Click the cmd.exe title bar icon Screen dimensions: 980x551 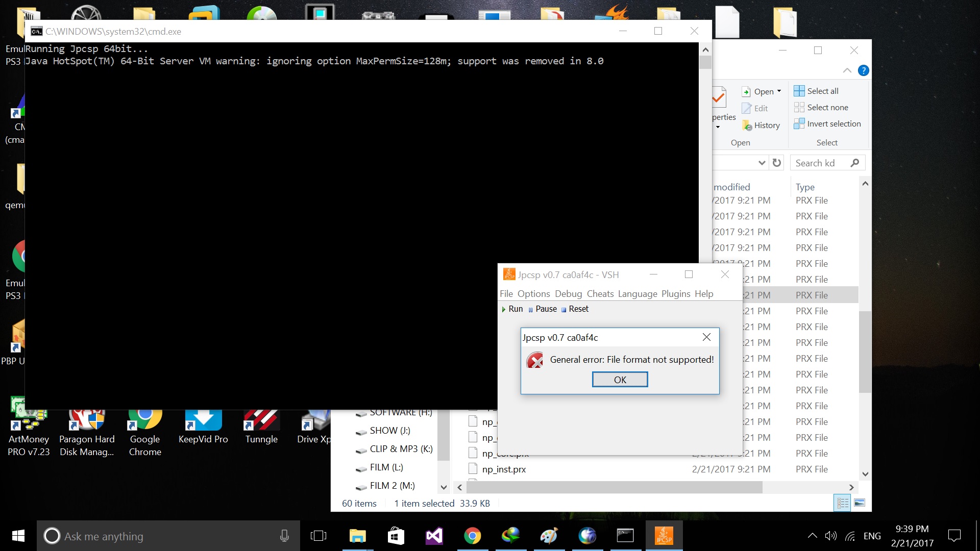pyautogui.click(x=36, y=32)
